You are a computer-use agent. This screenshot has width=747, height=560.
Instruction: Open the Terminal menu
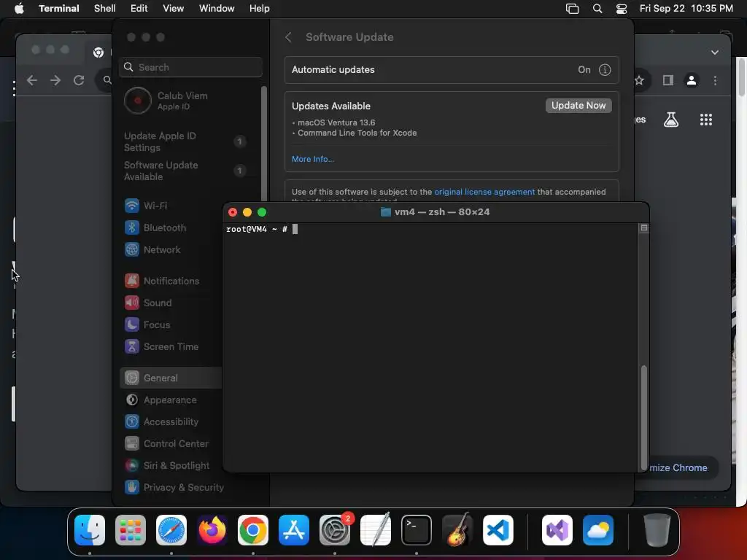(x=59, y=8)
